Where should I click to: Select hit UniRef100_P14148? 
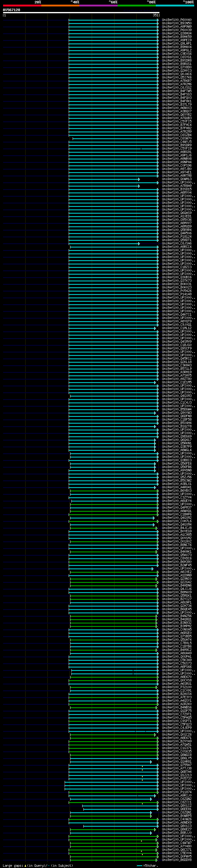click(176, 294)
